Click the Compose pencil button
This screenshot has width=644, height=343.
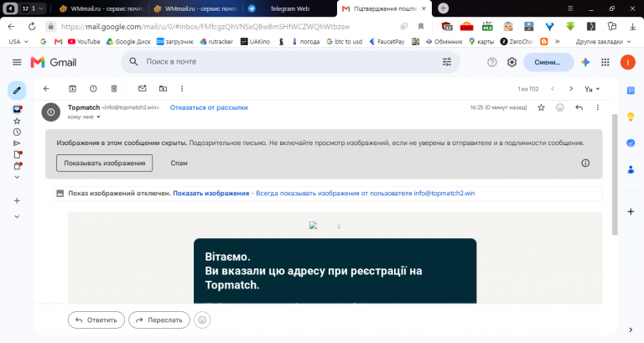pyautogui.click(x=17, y=91)
